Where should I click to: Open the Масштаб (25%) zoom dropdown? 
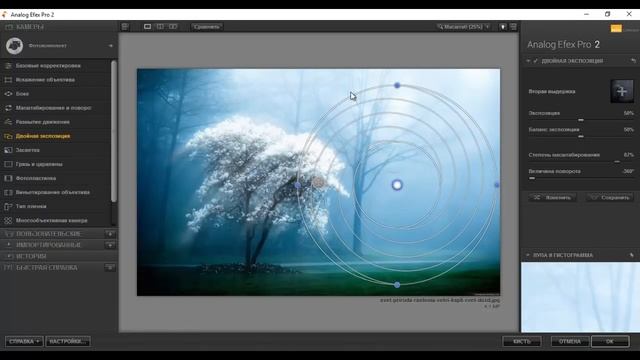tap(463, 27)
